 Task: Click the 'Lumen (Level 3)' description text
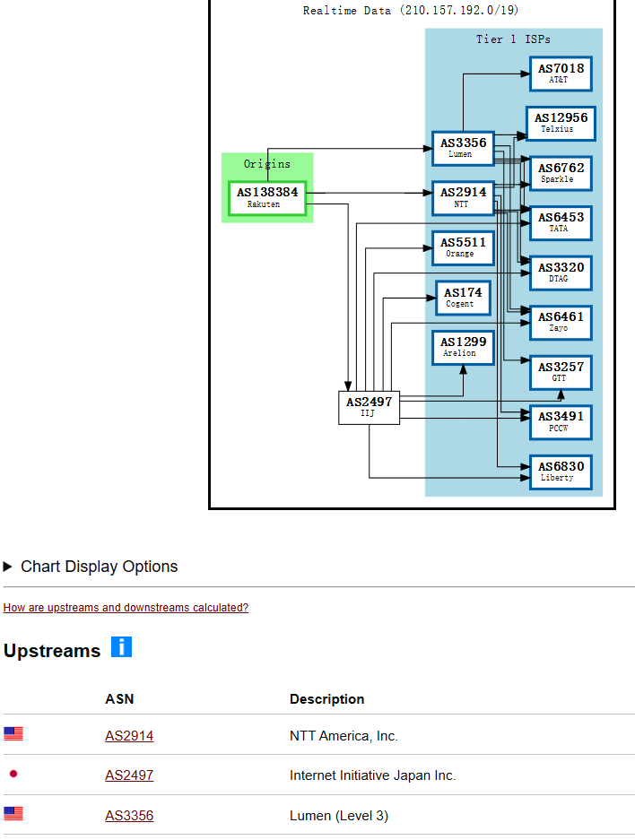coord(339,816)
